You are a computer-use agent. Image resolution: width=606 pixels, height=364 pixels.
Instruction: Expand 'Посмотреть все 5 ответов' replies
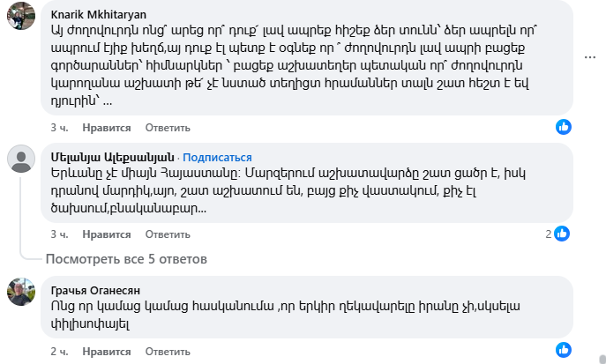pyautogui.click(x=126, y=259)
